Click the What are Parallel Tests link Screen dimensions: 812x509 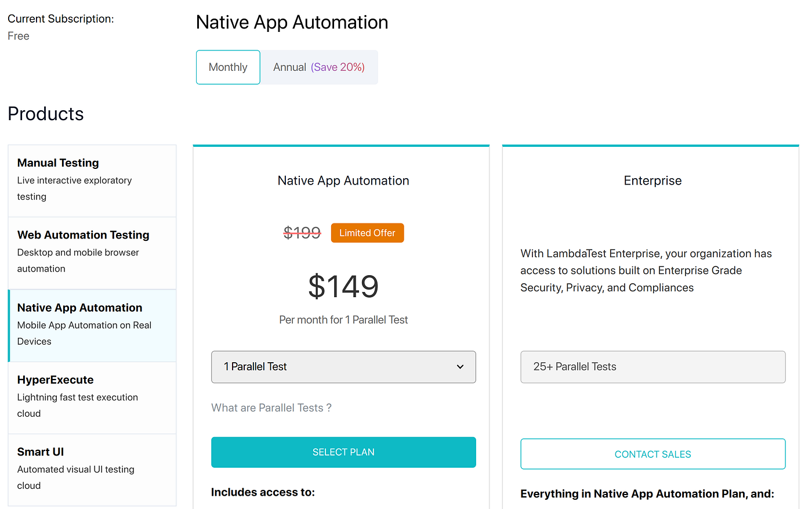pyautogui.click(x=271, y=408)
